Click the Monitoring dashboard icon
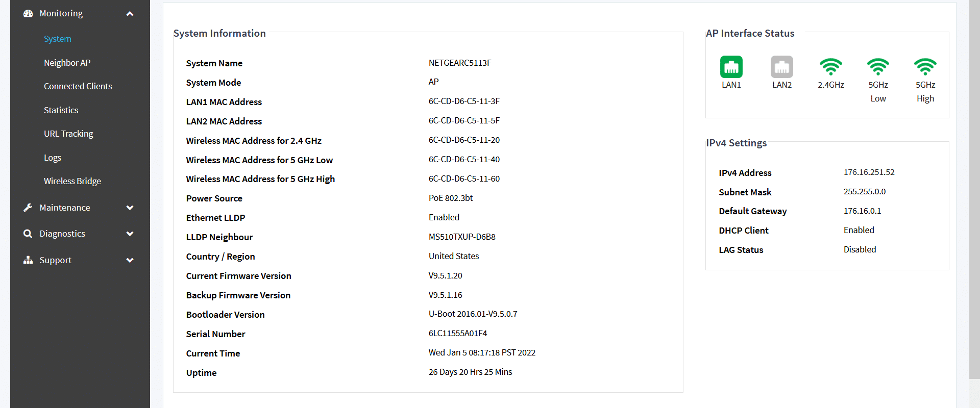Image resolution: width=980 pixels, height=408 pixels. point(28,13)
